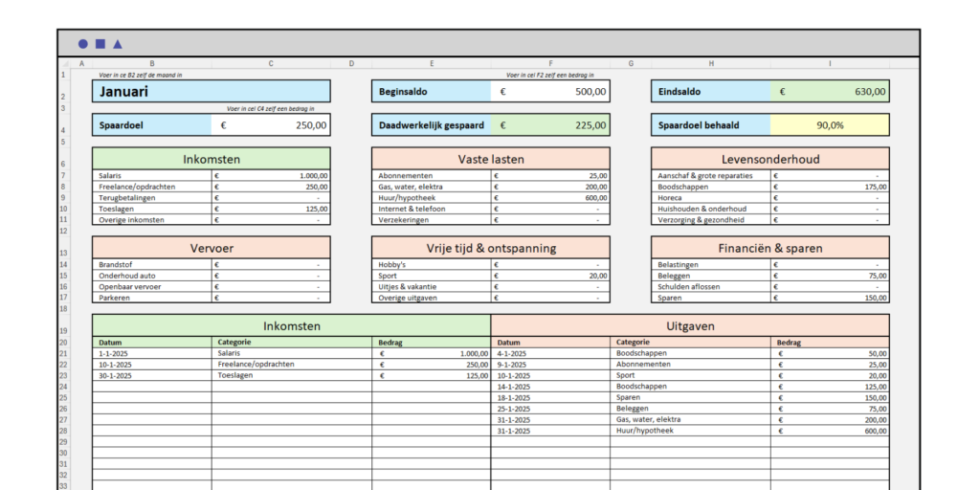Click the Daadwerkelijk gespaard value 225,00

click(550, 124)
